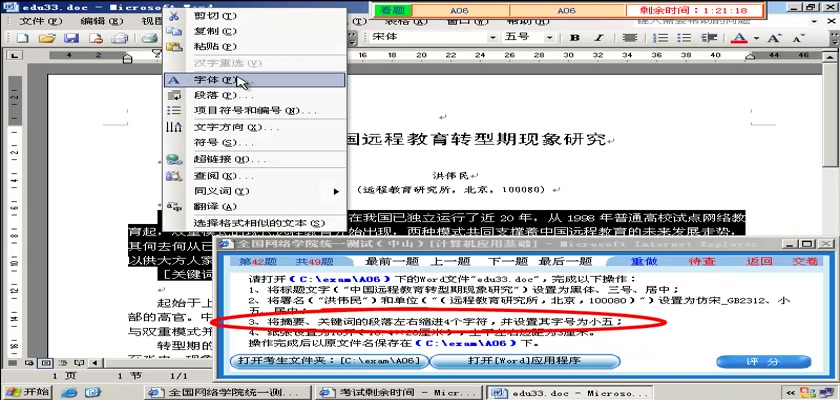The width and height of the screenshot is (840, 400).
Task: Toggle Bold formatting
Action: (575, 38)
